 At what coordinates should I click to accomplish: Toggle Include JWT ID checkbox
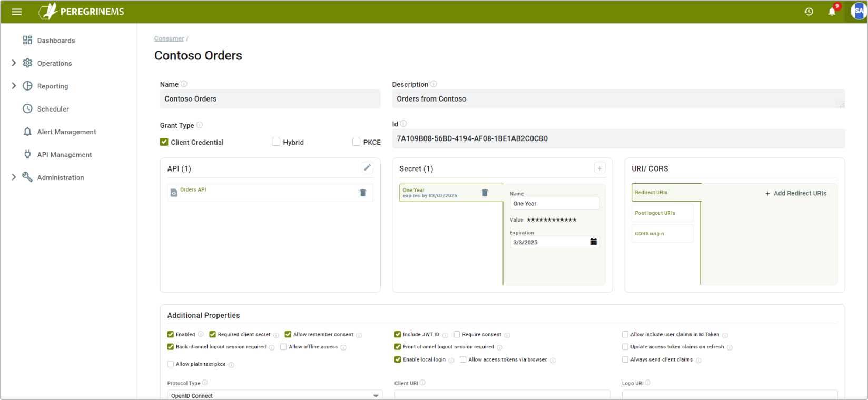398,334
